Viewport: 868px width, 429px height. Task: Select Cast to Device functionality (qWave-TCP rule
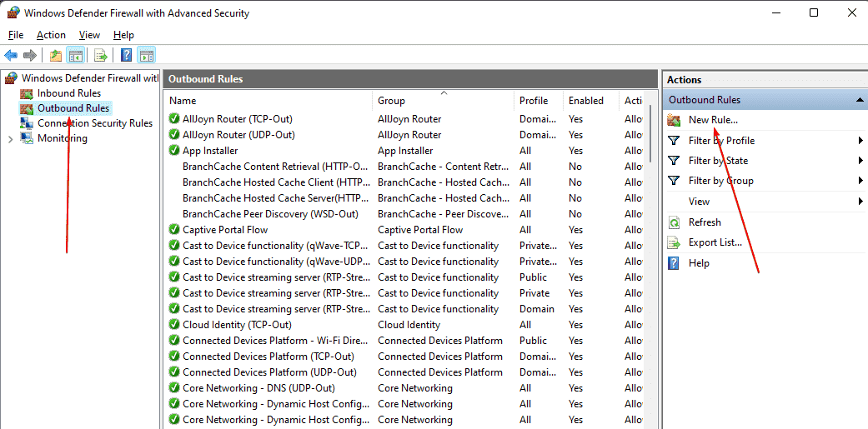tap(276, 246)
